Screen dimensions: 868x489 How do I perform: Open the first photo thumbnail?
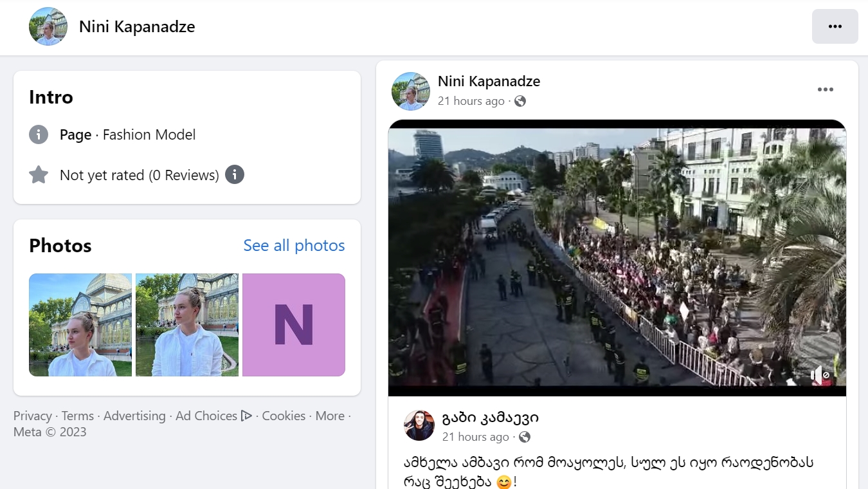80,325
